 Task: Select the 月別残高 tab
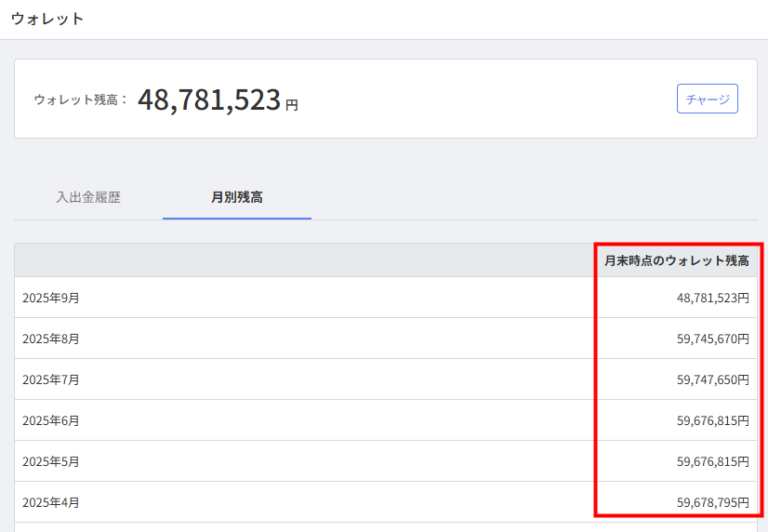(236, 197)
